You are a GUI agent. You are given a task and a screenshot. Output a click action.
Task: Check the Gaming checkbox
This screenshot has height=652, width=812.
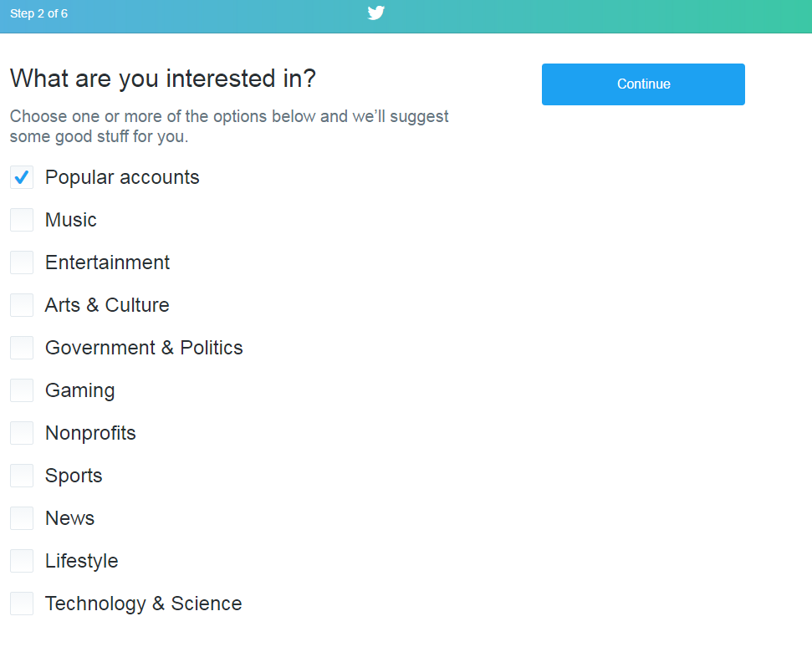22,390
